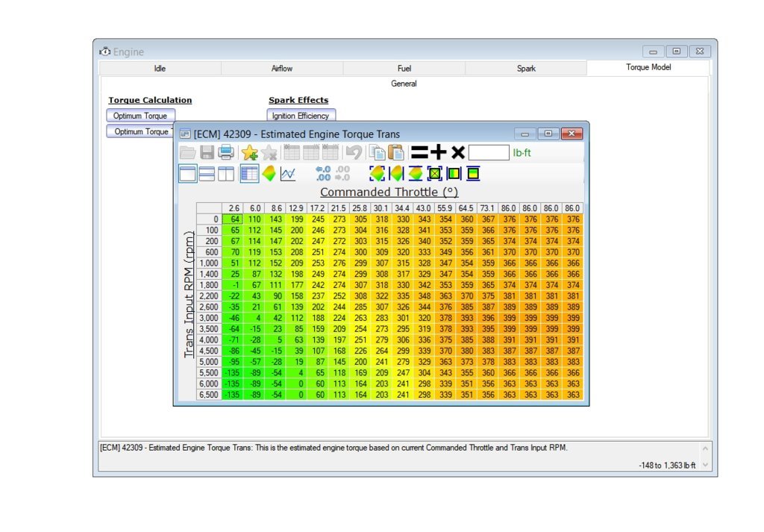The height and width of the screenshot is (532, 764).
Task: Select the 6,500 rpm row header
Action: (209, 395)
